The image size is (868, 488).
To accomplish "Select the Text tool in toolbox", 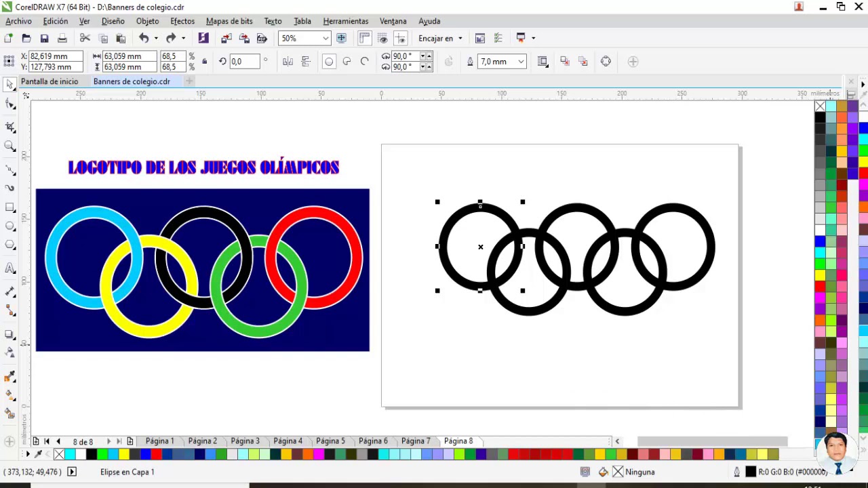I will 9,268.
